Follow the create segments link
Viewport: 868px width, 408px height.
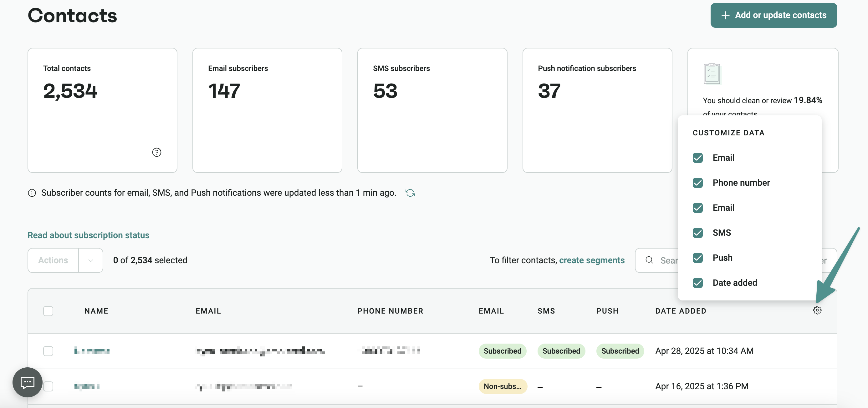coord(592,260)
